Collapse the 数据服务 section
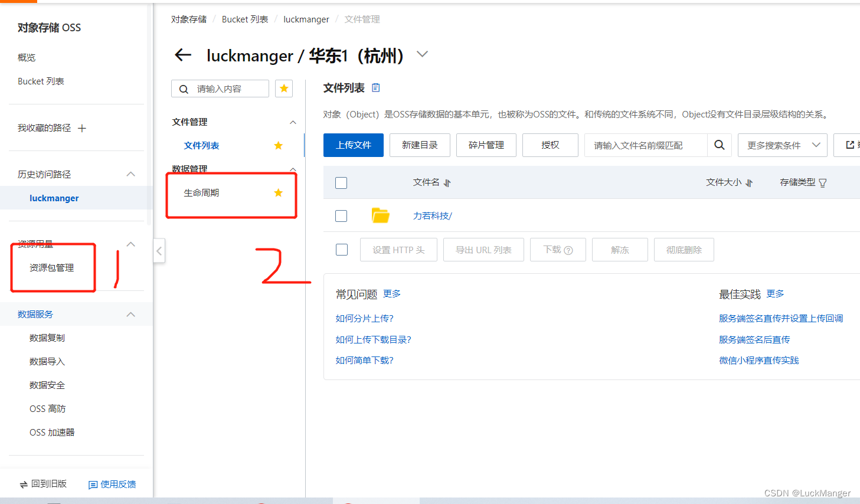The width and height of the screenshot is (860, 504). pyautogui.click(x=131, y=315)
